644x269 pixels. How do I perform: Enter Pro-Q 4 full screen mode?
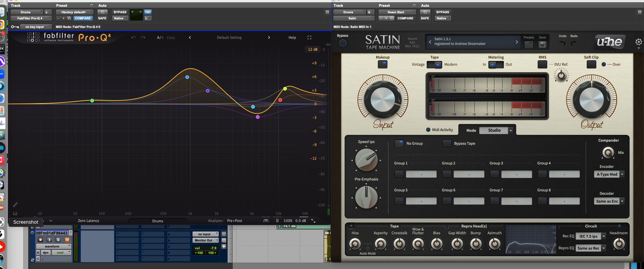[309, 37]
